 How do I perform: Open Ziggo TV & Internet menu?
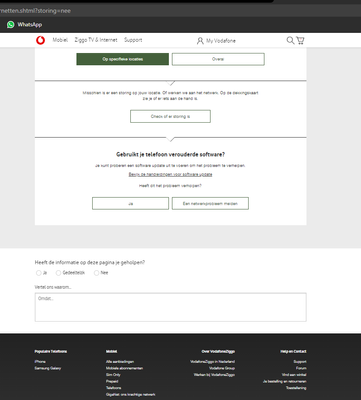pyautogui.click(x=96, y=40)
